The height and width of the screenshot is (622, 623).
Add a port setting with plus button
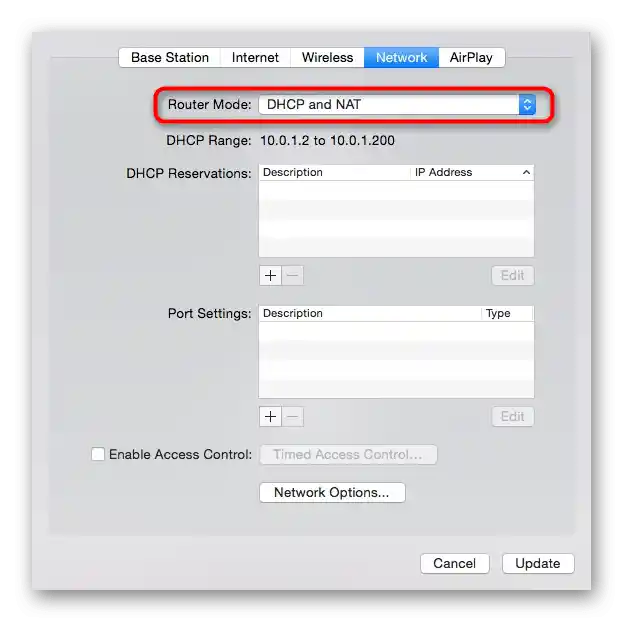(271, 417)
